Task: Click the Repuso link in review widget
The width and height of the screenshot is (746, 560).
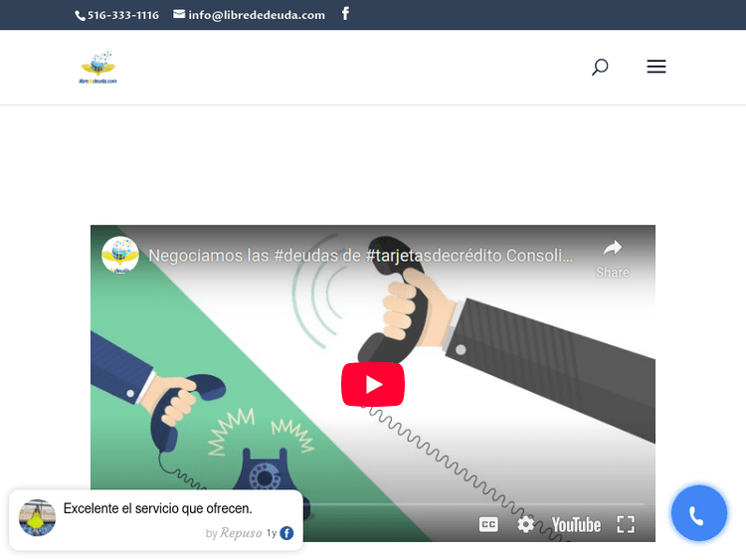Action: pyautogui.click(x=240, y=533)
